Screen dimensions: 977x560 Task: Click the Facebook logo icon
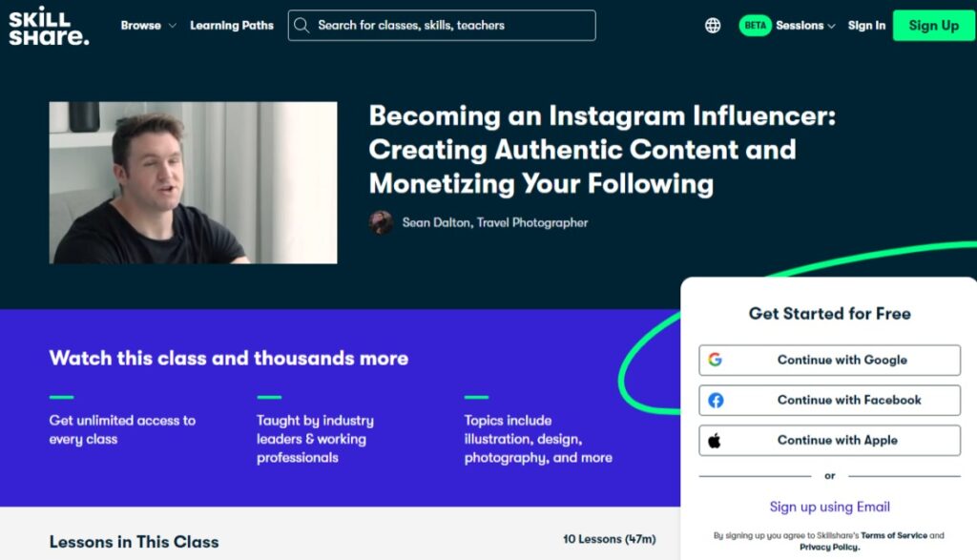click(716, 400)
